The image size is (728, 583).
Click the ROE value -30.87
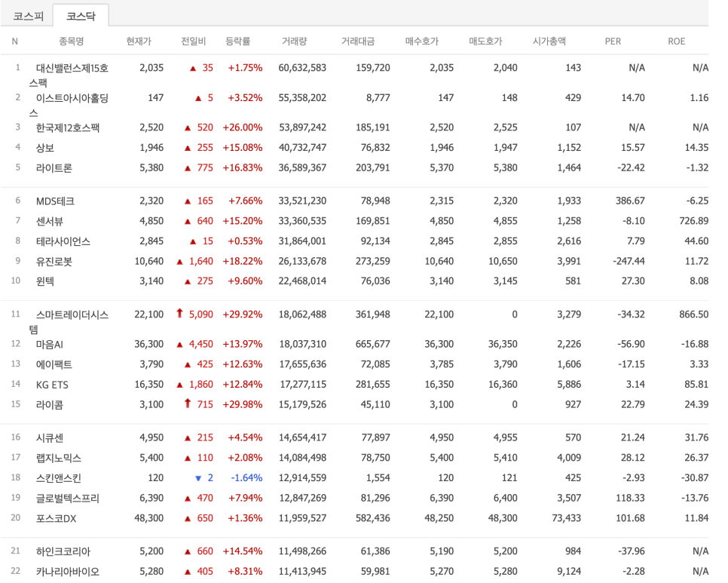(695, 478)
